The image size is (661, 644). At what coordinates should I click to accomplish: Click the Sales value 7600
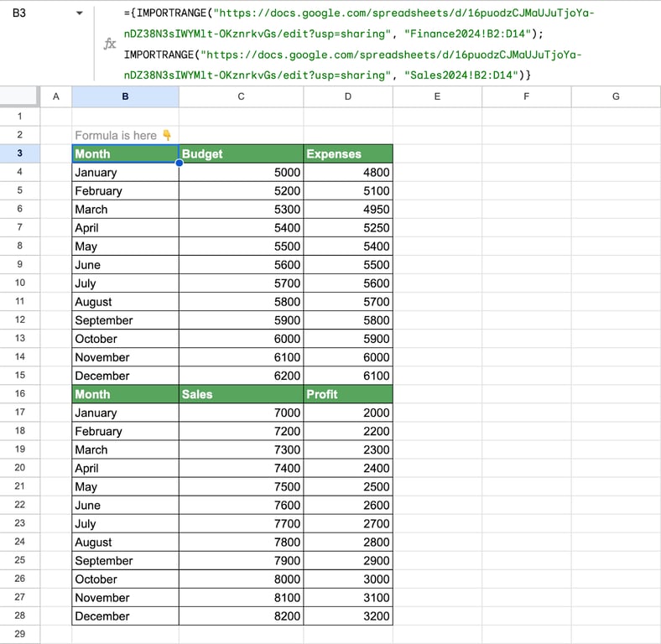241,506
